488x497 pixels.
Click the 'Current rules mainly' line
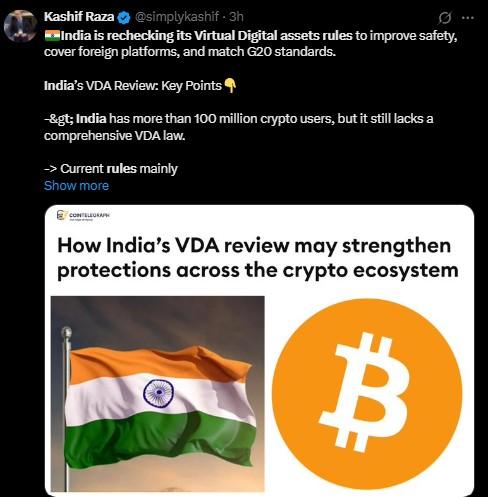pyautogui.click(x=111, y=169)
